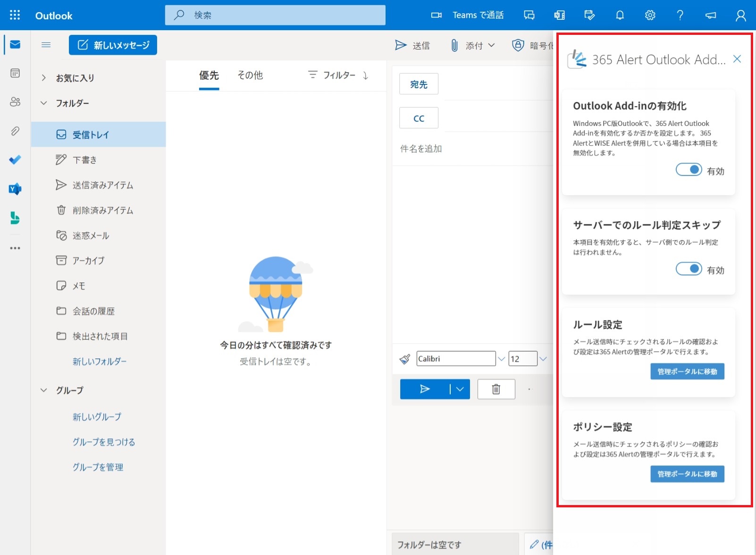Open settings gear in top bar

(650, 15)
